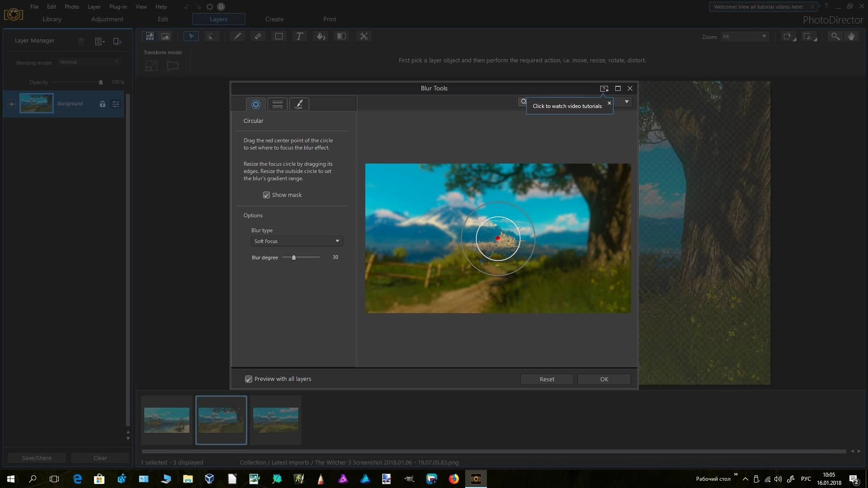
Task: Dismiss the video tutorials tooltip
Action: [609, 103]
